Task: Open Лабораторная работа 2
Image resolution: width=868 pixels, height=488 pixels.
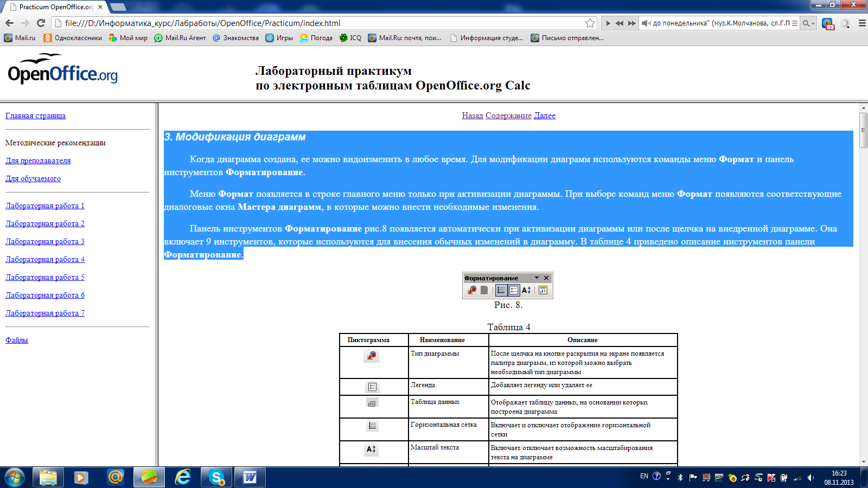Action: tap(45, 223)
